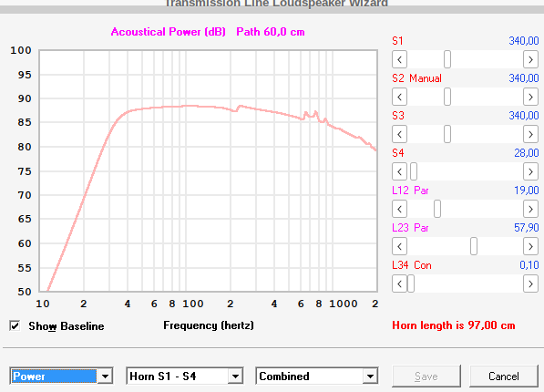This screenshot has height=392, width=544.
Task: Open the Power chart type dropdown
Action: (x=105, y=376)
